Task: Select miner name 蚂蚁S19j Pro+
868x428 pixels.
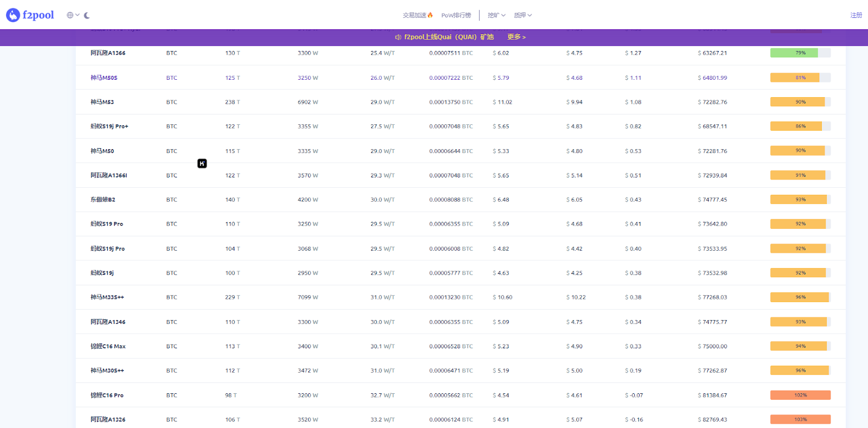Action: pos(109,126)
